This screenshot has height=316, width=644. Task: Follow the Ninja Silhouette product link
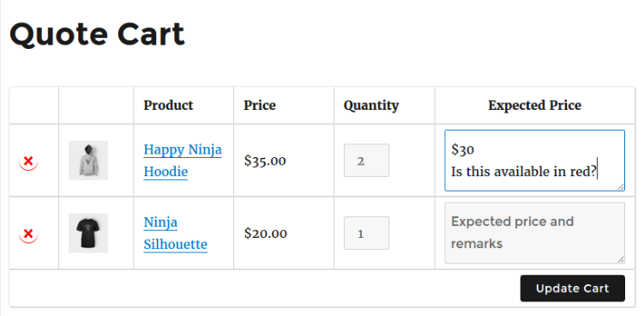pos(176,234)
